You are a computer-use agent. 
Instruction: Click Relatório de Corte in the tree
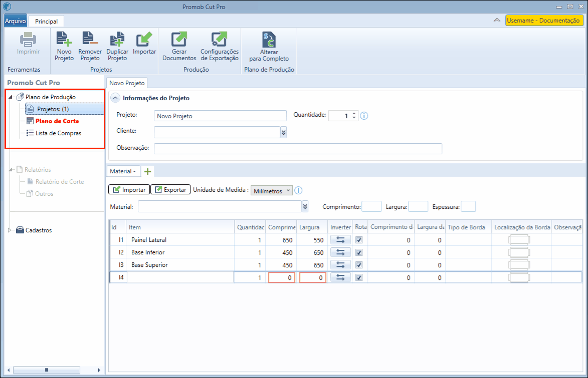pos(60,182)
